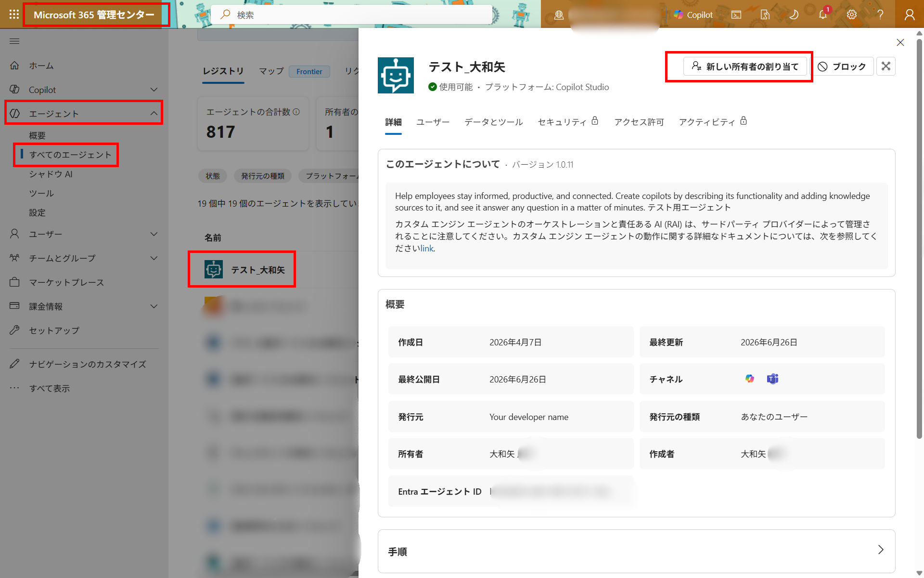This screenshot has width=924, height=578.
Task: Click Your developer name value
Action: [529, 417]
